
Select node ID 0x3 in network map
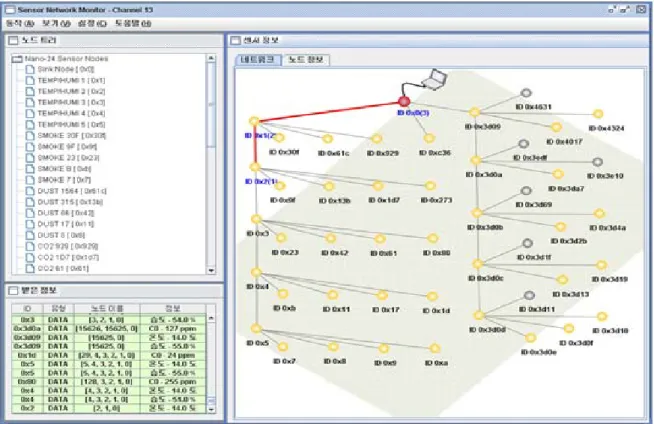(257, 219)
